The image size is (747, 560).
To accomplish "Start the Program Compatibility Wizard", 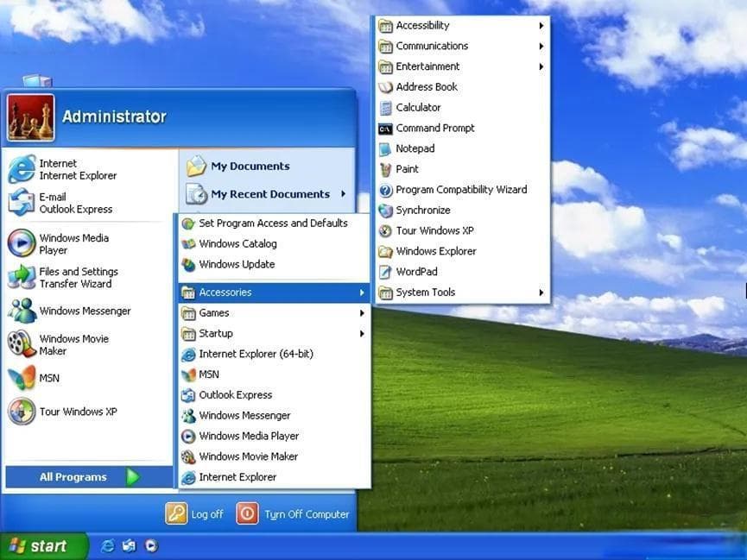I will (x=463, y=190).
